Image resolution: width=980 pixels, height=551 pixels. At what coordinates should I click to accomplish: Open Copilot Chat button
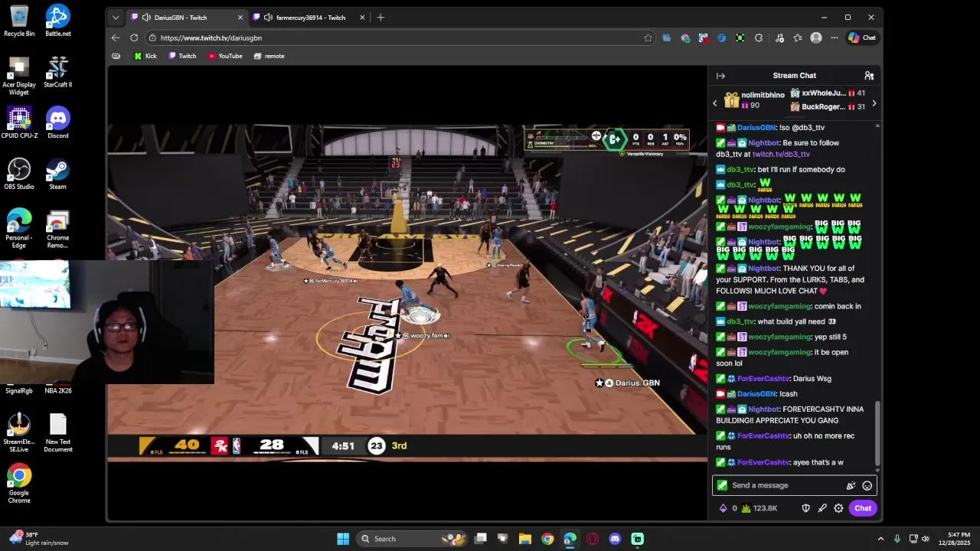coord(862,37)
